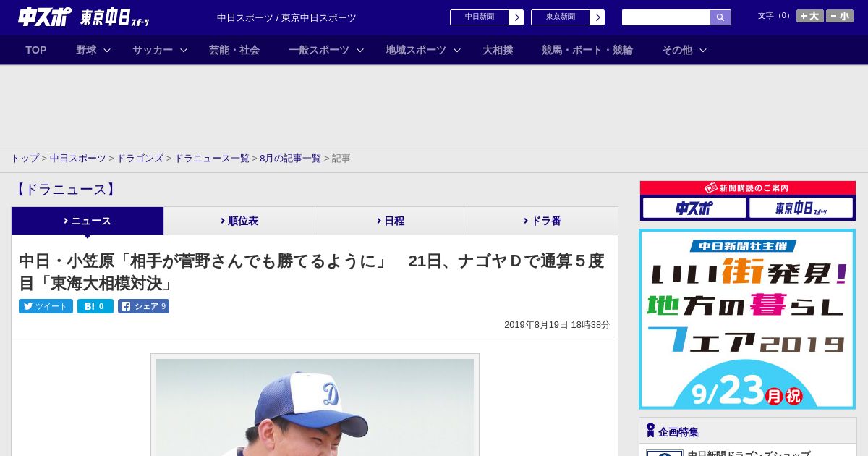The image size is (868, 456).
Task: Click 【ドラニュース】 section heading
Action: (65, 190)
